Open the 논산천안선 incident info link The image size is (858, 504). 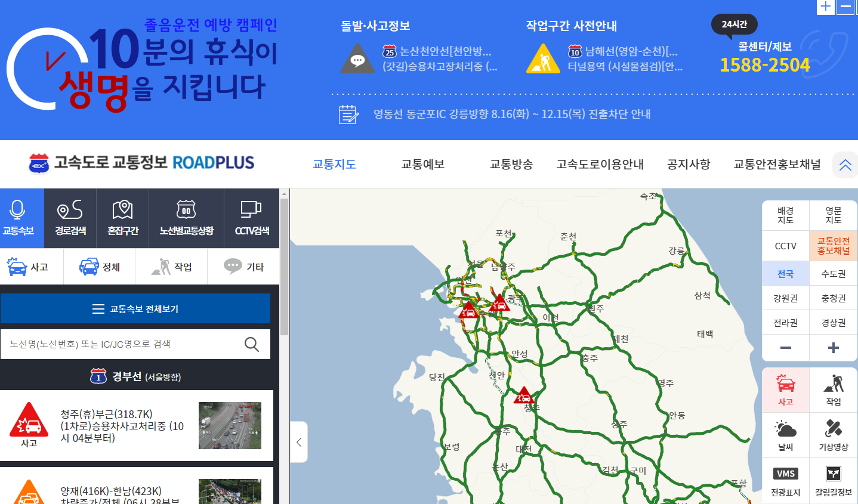(440, 58)
